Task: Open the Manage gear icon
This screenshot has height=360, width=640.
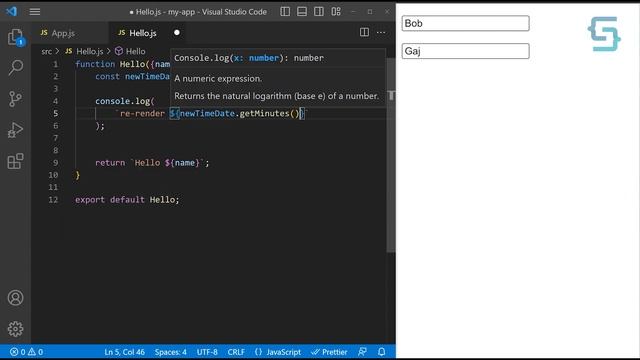Action: tap(16, 329)
